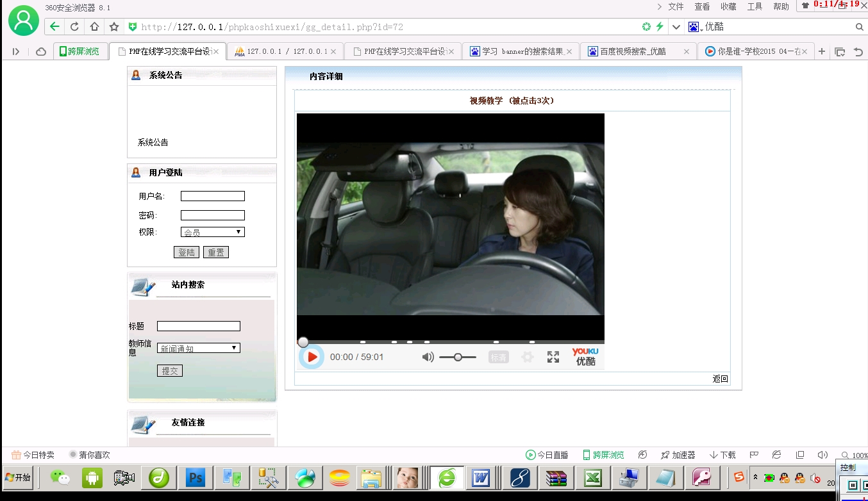Viewport: 868px width, 501px height.
Task: Change the 标清 video quality setting
Action: [x=499, y=357]
